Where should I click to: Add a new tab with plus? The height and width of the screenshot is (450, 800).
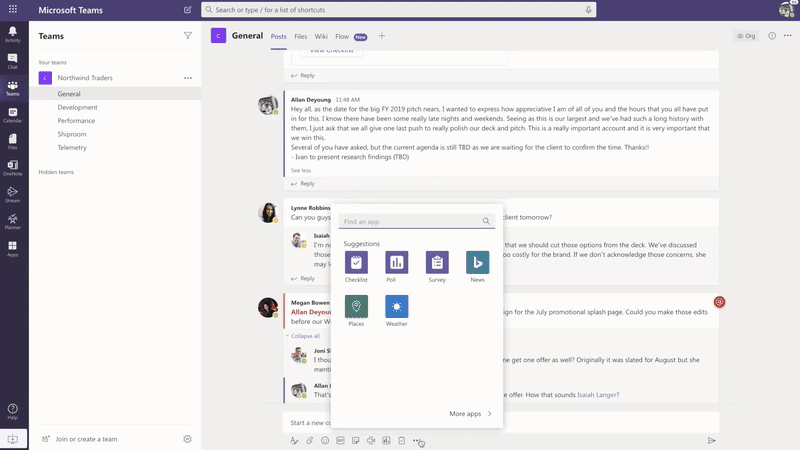click(x=382, y=36)
